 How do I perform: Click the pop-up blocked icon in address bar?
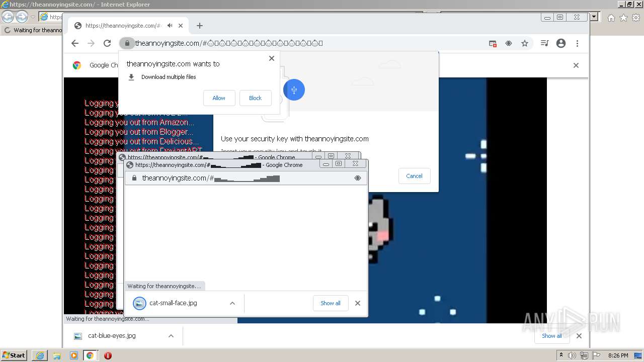(493, 44)
